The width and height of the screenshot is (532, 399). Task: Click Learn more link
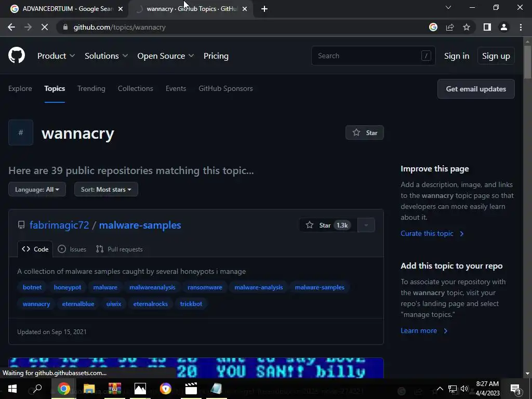tap(424, 330)
